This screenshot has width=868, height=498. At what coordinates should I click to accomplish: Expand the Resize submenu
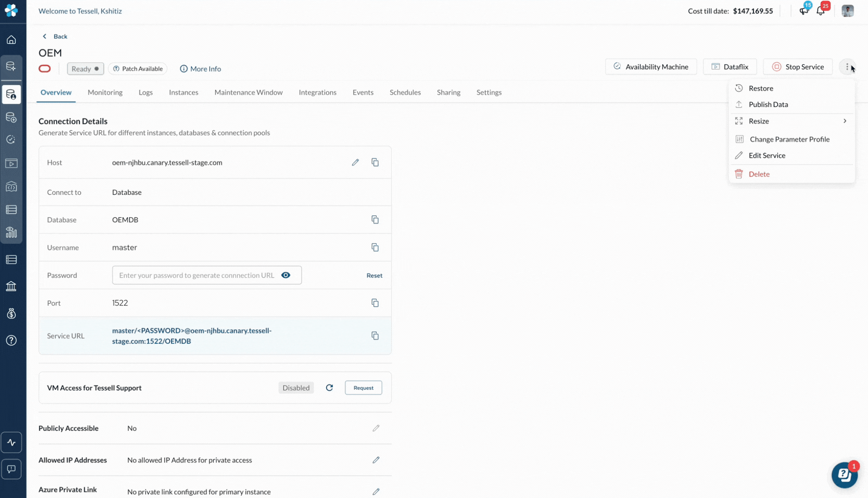791,121
